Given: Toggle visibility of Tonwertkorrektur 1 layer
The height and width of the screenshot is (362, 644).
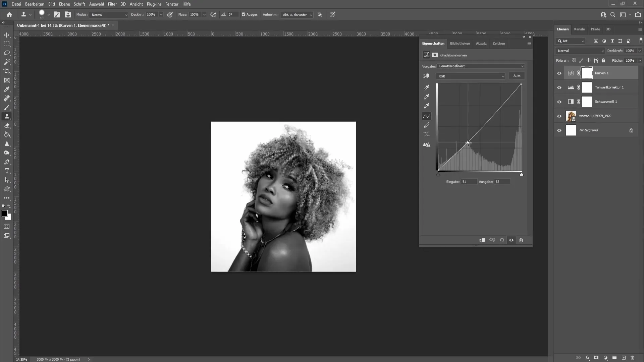Looking at the screenshot, I should (559, 87).
